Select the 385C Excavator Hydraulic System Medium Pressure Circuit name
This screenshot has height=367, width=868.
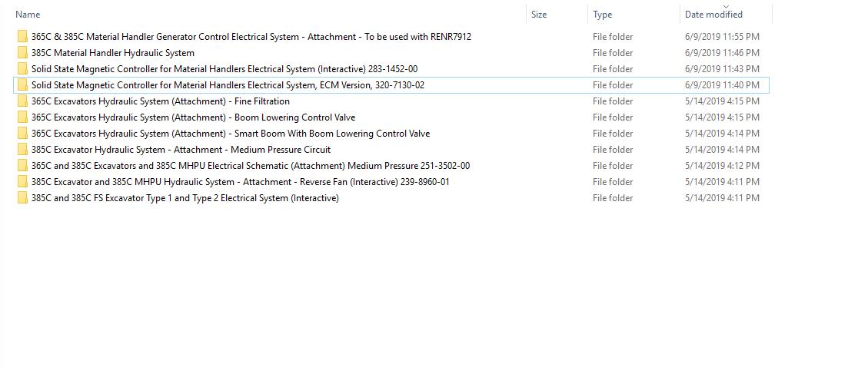181,150
